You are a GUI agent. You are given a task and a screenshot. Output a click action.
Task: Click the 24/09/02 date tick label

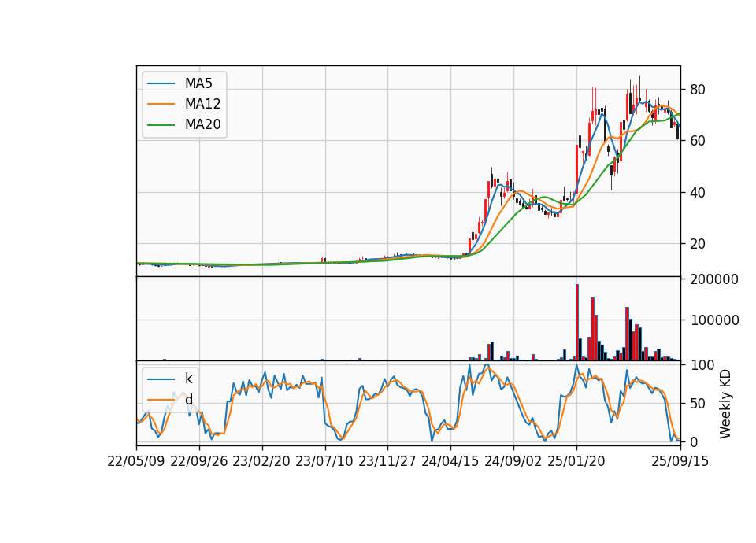coord(513,461)
